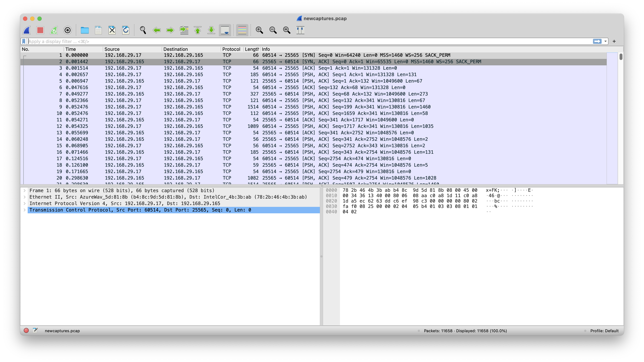Select packet 16 at time 0.071466

click(x=314, y=152)
